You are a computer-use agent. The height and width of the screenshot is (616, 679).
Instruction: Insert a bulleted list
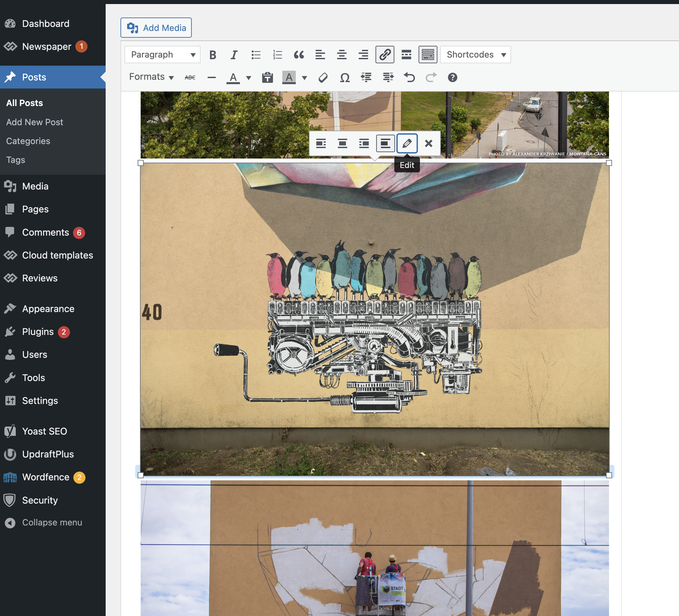(256, 55)
